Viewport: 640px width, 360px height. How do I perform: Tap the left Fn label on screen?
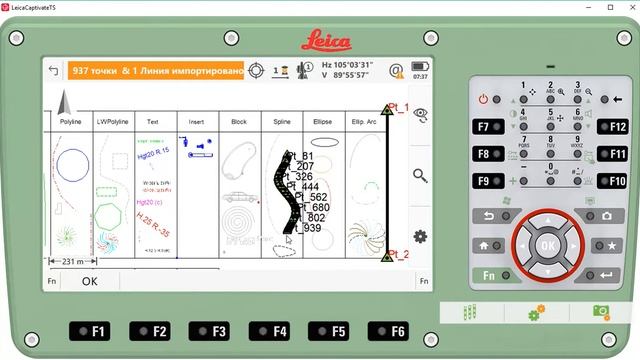point(52,281)
